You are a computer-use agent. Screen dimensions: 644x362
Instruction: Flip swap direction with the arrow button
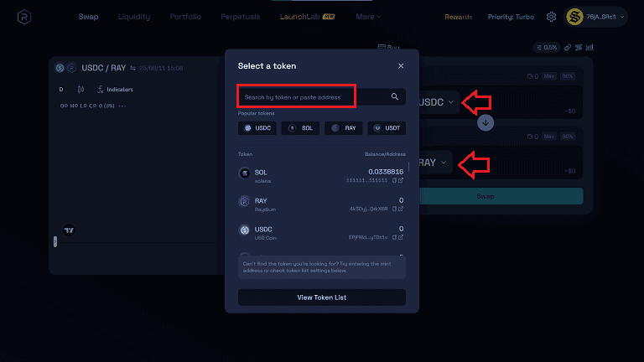click(x=486, y=122)
